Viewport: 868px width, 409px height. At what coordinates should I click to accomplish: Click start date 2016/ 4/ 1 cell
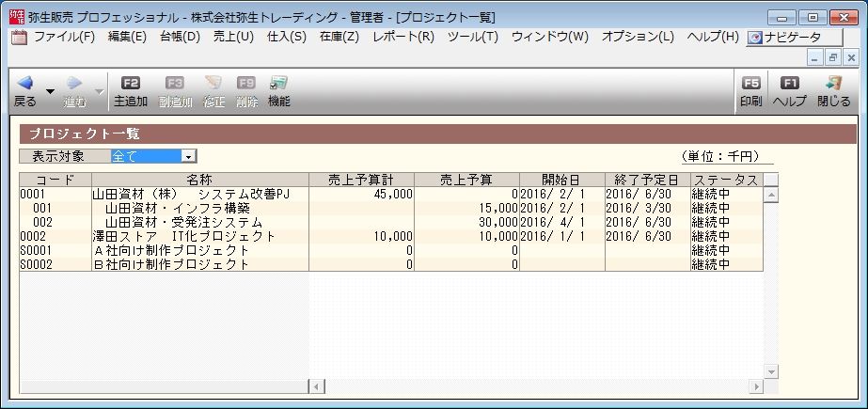(561, 223)
